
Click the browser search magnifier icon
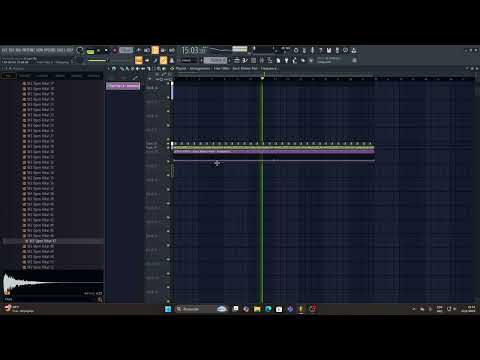(x=100, y=300)
